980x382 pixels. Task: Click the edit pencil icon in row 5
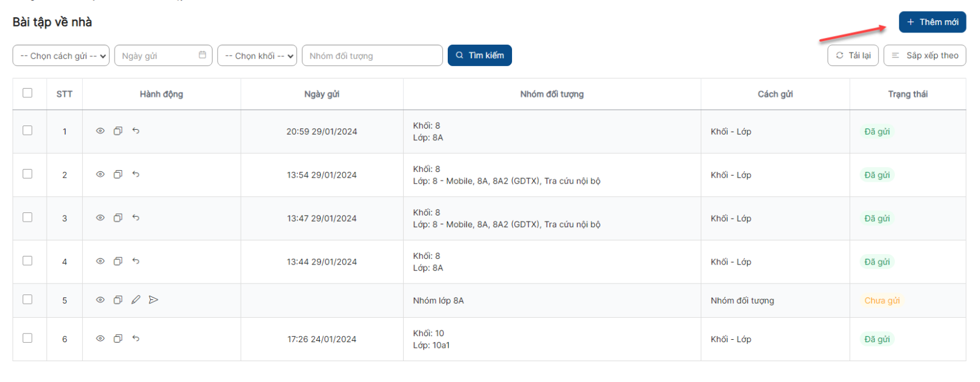136,300
